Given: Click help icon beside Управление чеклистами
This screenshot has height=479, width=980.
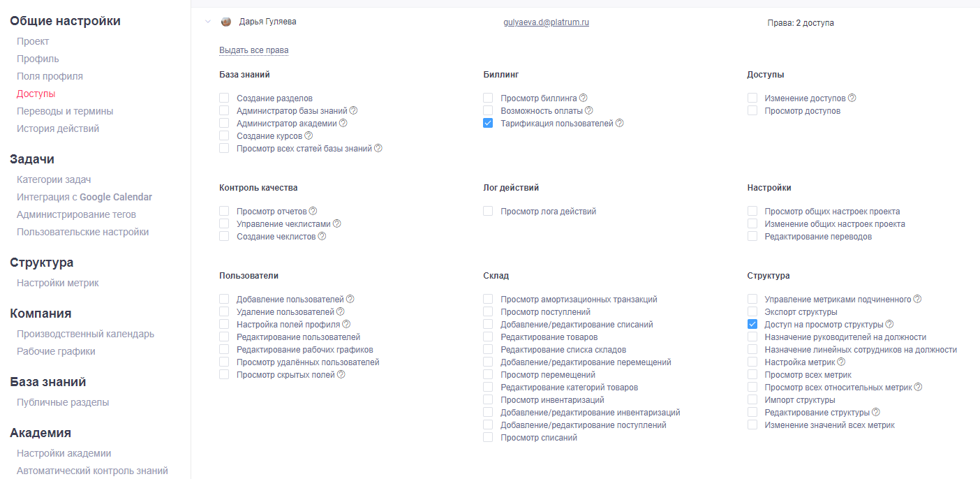Looking at the screenshot, I should [x=337, y=223].
